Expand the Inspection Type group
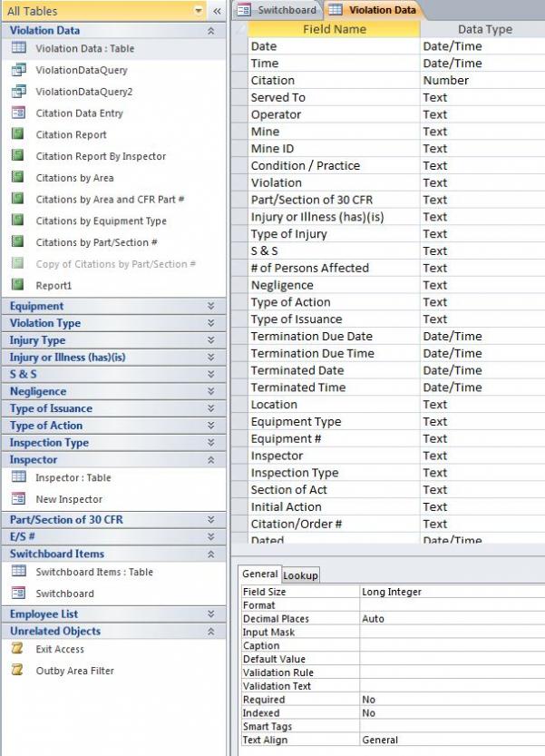 click(211, 443)
